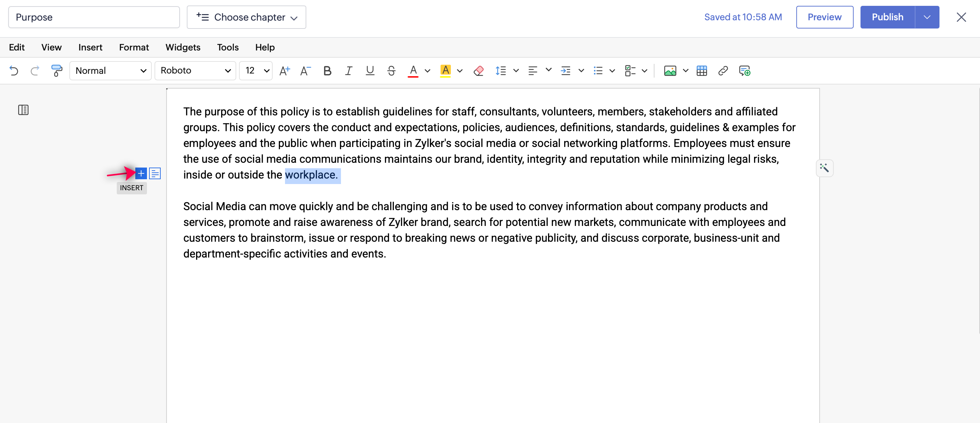980x423 pixels.
Task: Toggle italic formatting
Action: (348, 71)
